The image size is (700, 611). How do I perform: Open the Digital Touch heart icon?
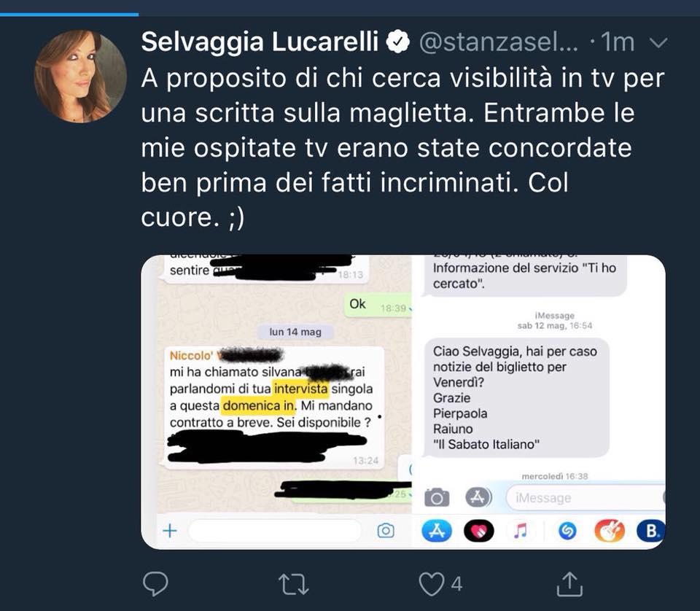tap(478, 531)
